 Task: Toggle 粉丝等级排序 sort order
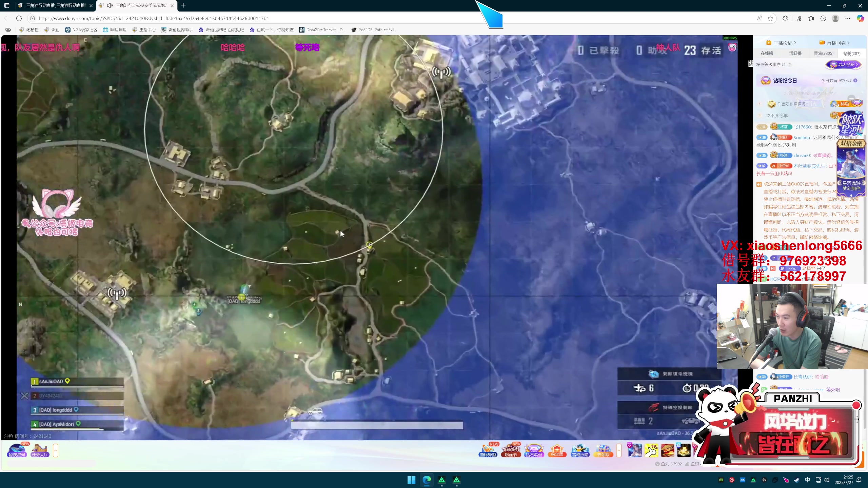pos(770,64)
